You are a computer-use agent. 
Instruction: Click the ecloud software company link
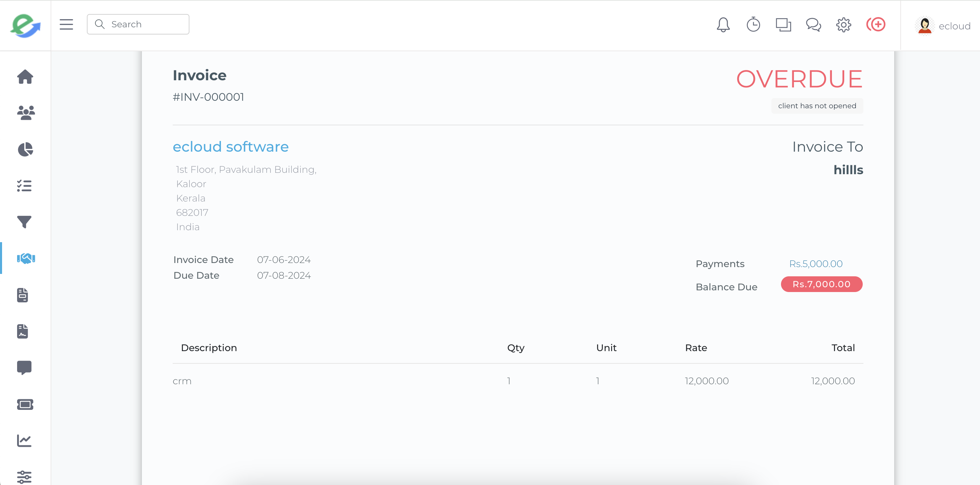(x=230, y=147)
